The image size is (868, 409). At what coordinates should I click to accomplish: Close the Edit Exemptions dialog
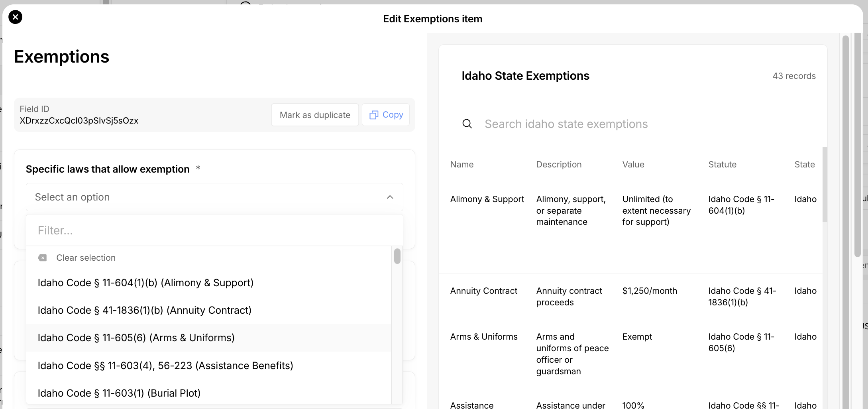15,17
